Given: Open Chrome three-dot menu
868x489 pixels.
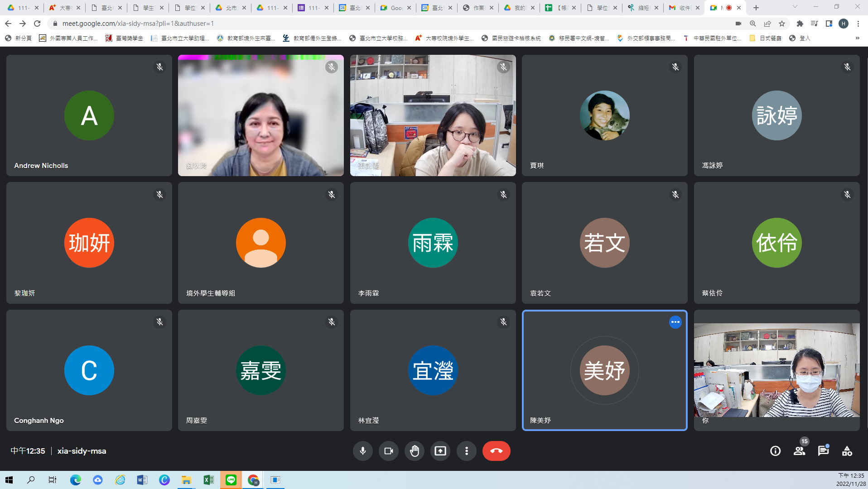Looking at the screenshot, I should [x=858, y=24].
